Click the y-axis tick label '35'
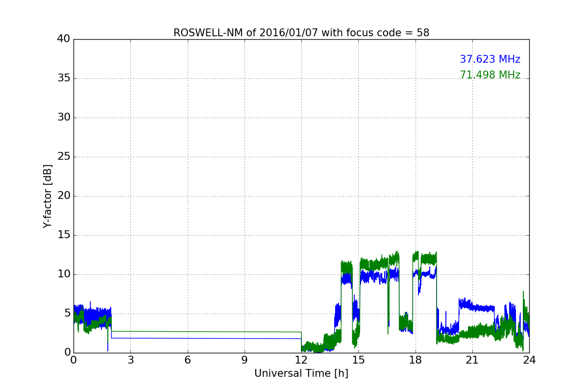This screenshot has width=588, height=392. pos(64,78)
